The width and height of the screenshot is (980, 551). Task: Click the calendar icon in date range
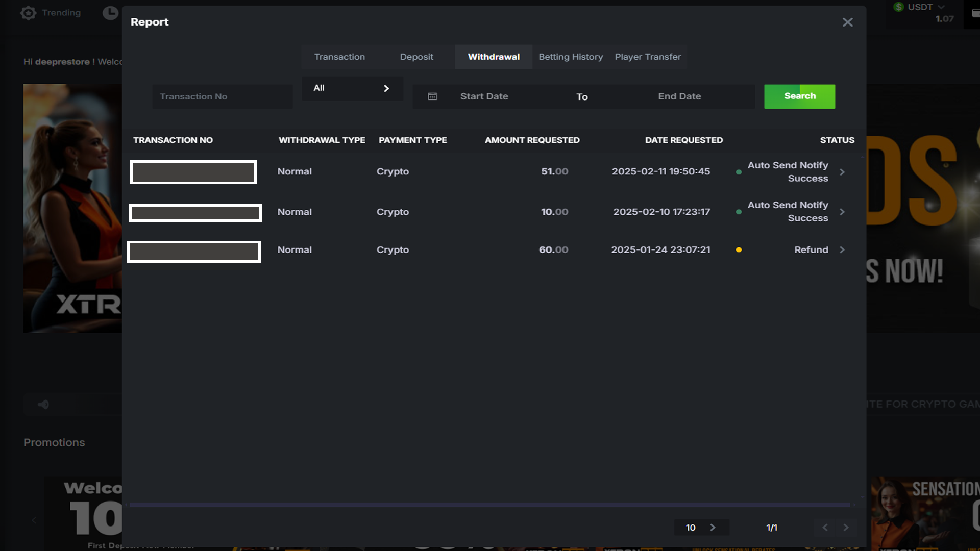(432, 96)
